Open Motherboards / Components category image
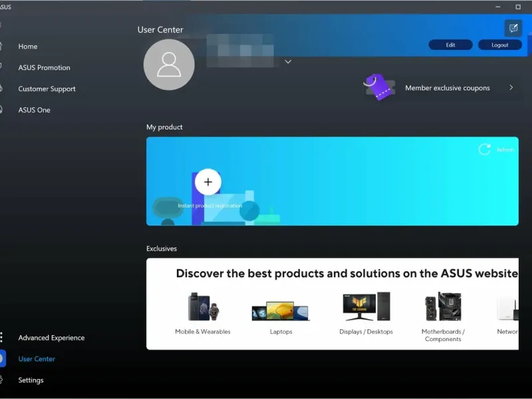Viewport: 532px width, 399px height. coord(443,307)
